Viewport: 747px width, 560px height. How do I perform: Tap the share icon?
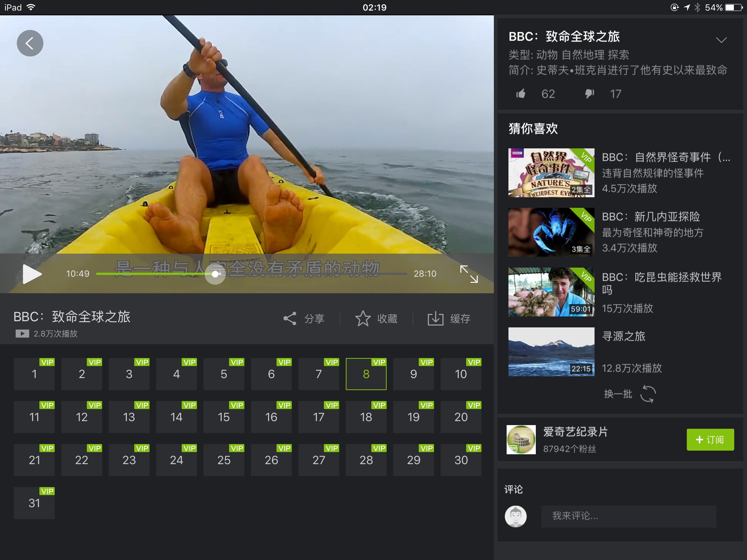[290, 318]
